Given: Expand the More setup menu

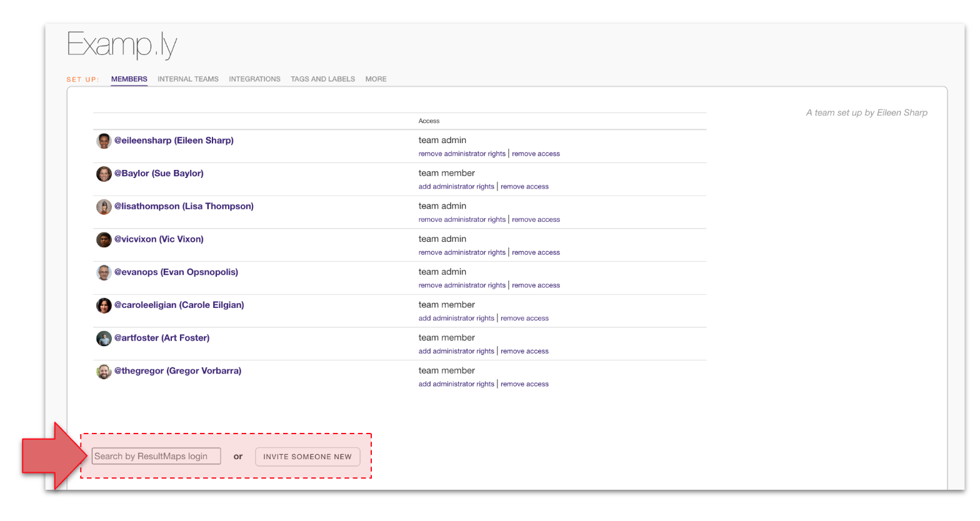Looking at the screenshot, I should pos(376,79).
